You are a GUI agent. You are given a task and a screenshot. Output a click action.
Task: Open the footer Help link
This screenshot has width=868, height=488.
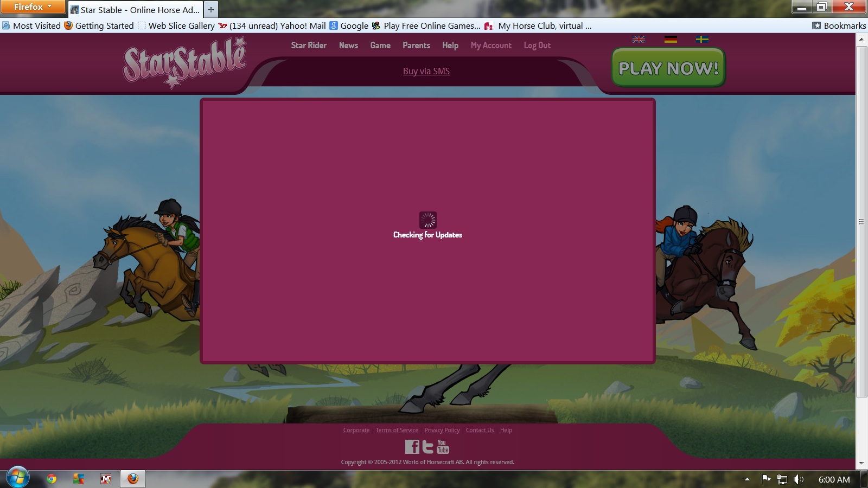tap(506, 430)
